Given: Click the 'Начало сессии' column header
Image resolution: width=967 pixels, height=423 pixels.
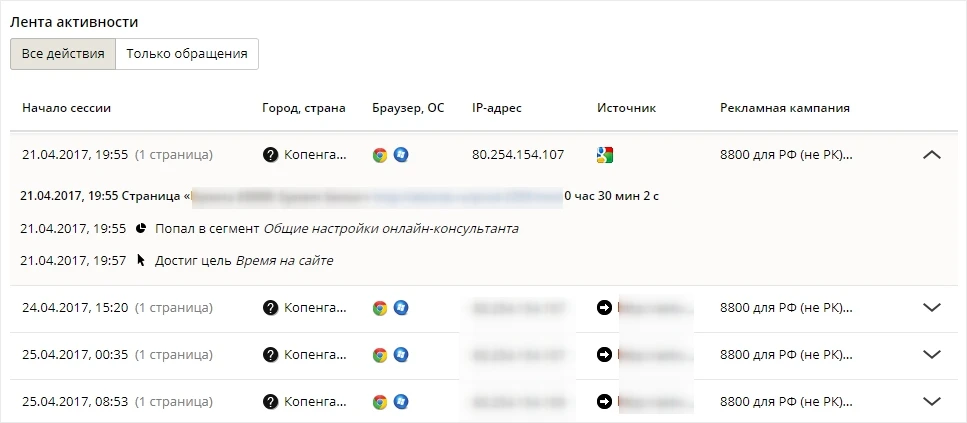Looking at the screenshot, I should [x=67, y=108].
